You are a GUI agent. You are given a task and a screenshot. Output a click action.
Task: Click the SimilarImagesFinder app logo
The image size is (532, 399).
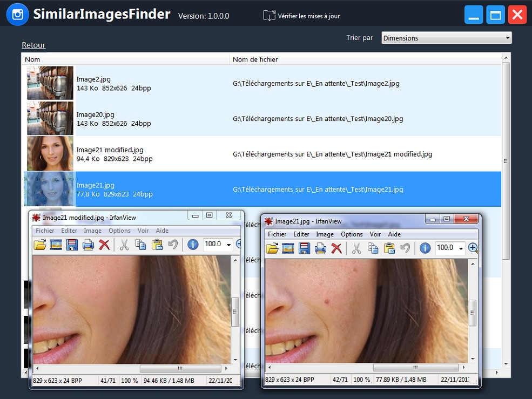tap(17, 15)
